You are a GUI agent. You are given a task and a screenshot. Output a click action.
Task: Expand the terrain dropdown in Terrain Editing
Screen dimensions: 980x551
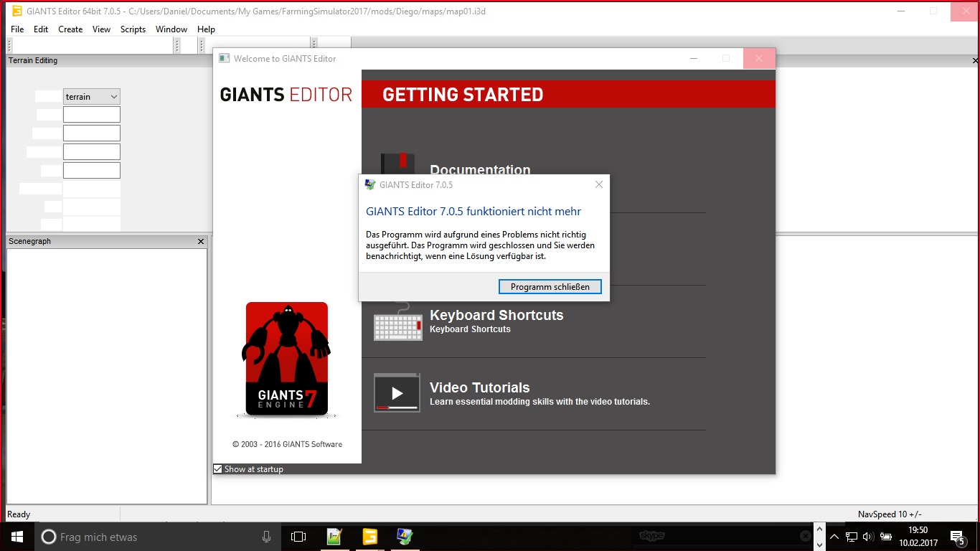pos(113,97)
